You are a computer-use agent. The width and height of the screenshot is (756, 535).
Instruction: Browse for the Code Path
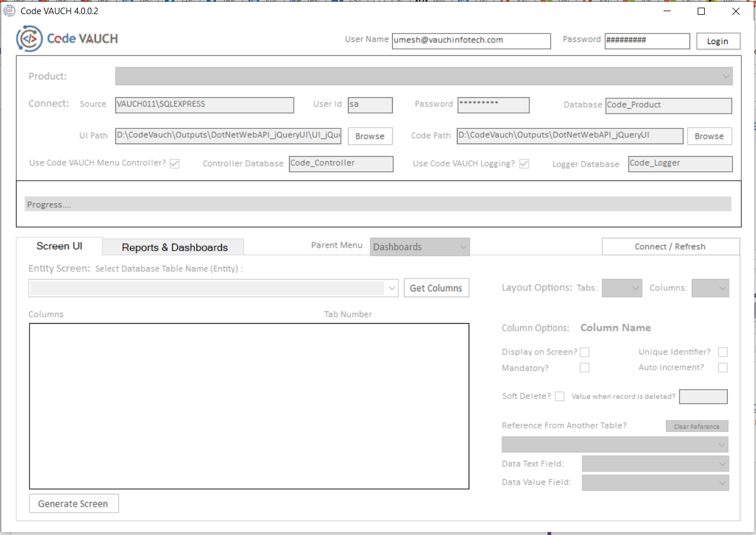(709, 136)
